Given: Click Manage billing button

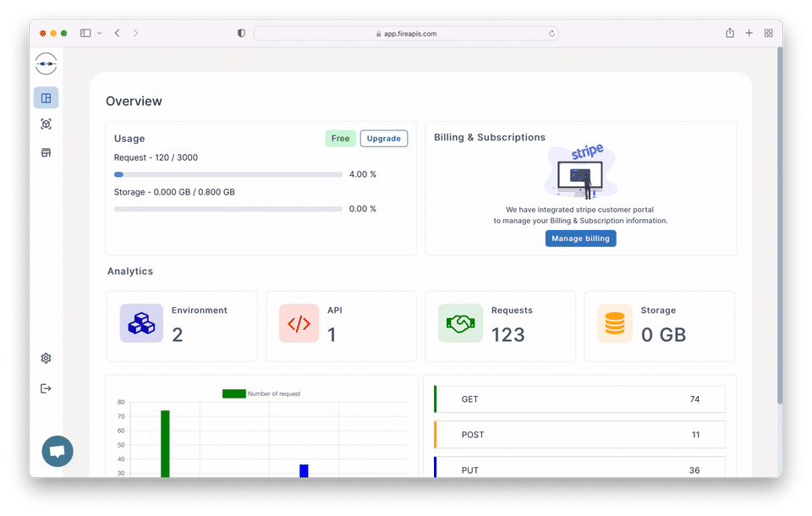Looking at the screenshot, I should 580,239.
